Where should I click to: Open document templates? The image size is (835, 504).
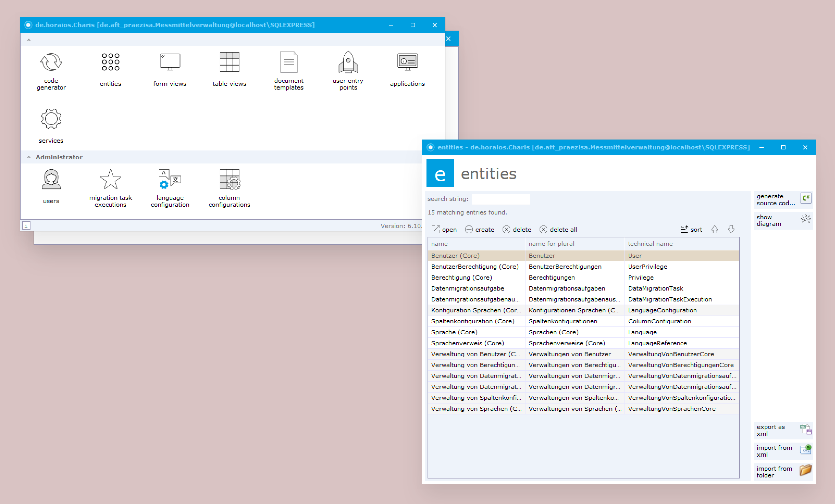289,71
